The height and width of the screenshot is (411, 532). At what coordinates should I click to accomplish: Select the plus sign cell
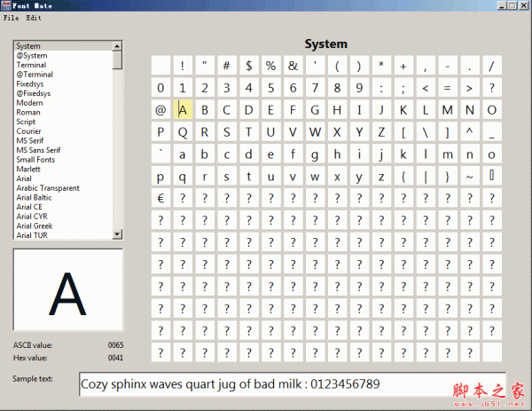pos(403,65)
